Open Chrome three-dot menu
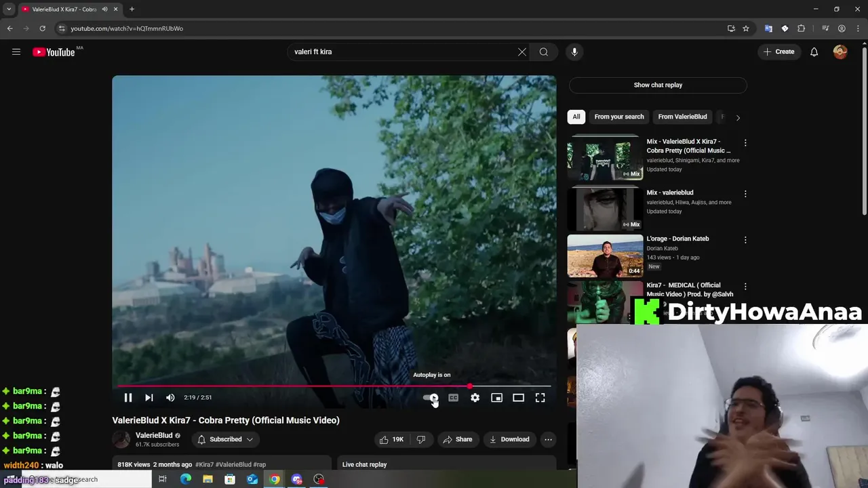 point(858,28)
